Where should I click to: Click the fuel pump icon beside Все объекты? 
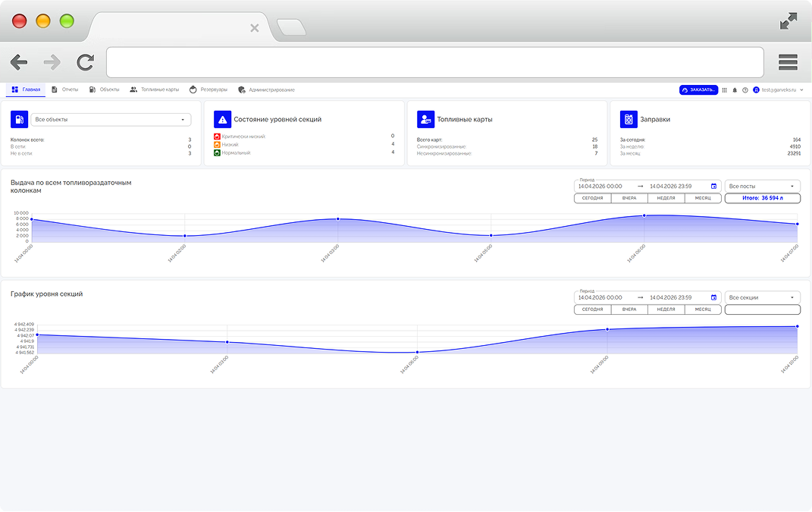19,119
